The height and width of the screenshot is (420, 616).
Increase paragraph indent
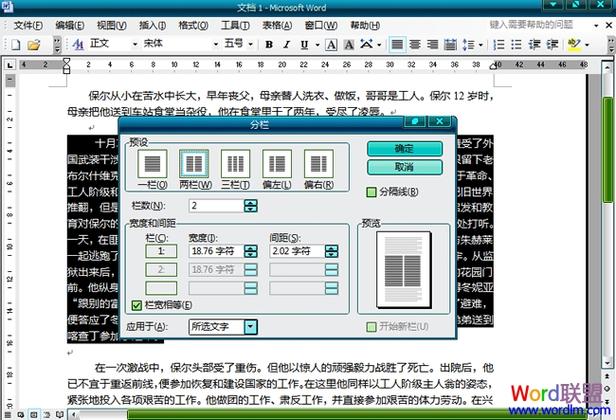tap(552, 44)
